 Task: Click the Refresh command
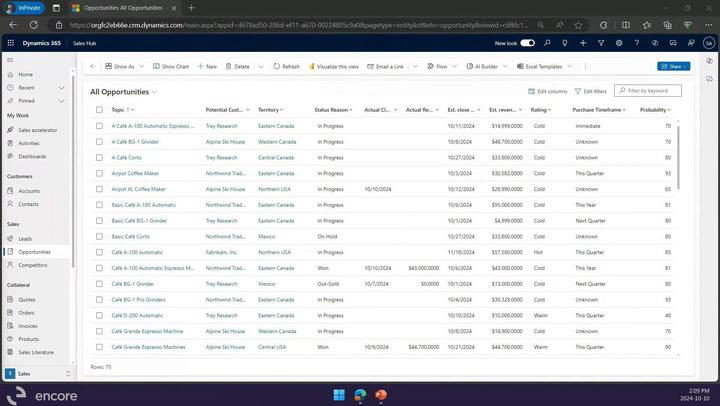click(286, 66)
